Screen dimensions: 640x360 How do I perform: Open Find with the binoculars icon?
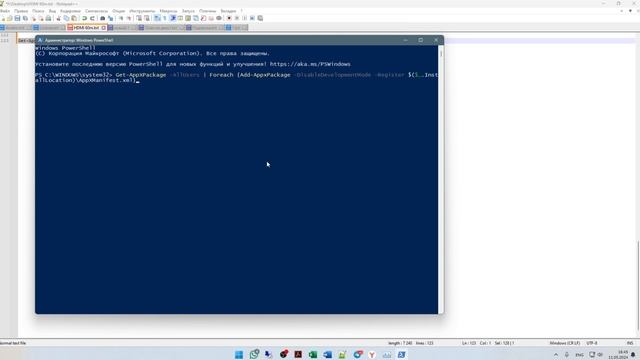click(102, 18)
